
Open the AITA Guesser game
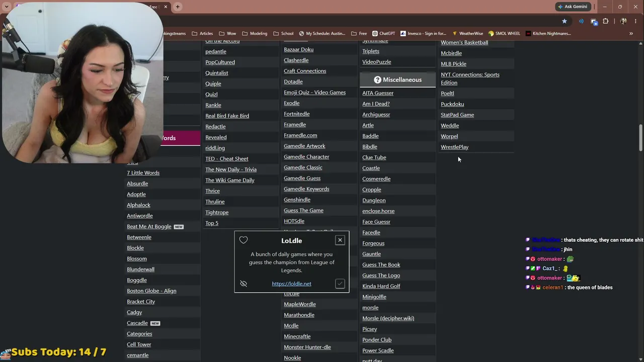(x=378, y=93)
